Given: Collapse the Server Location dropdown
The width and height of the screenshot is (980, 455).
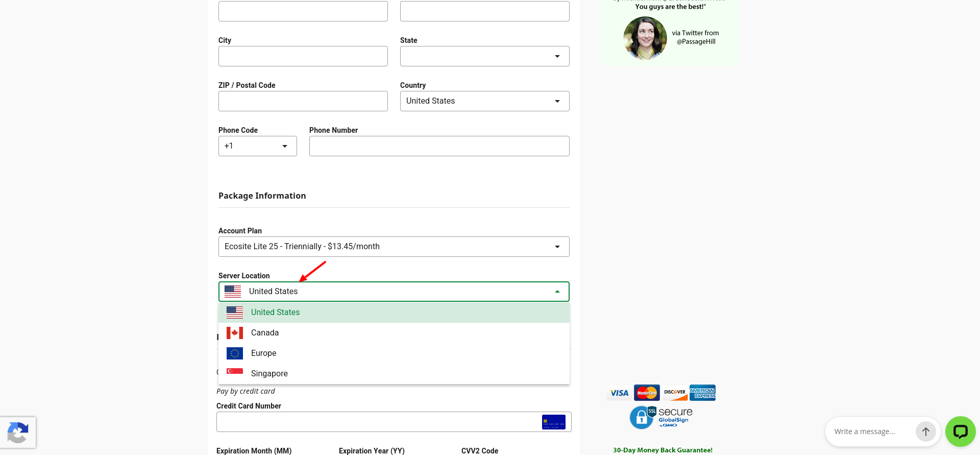Looking at the screenshot, I should click(557, 292).
